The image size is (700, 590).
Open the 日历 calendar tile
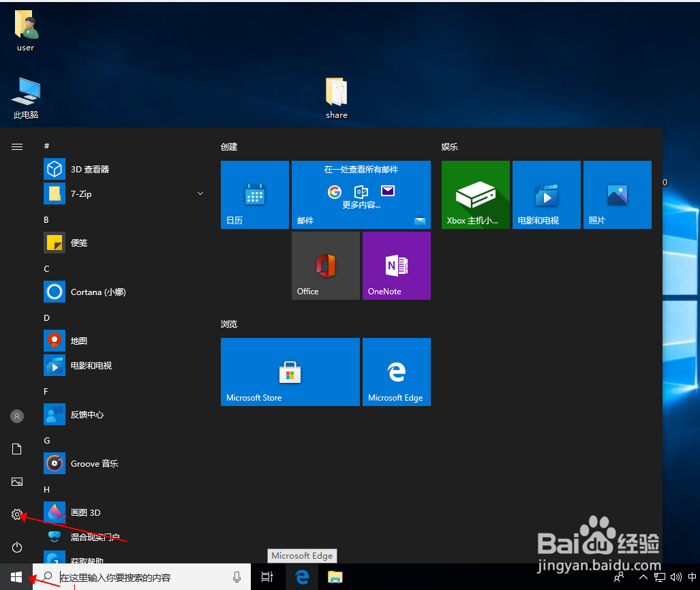(255, 195)
